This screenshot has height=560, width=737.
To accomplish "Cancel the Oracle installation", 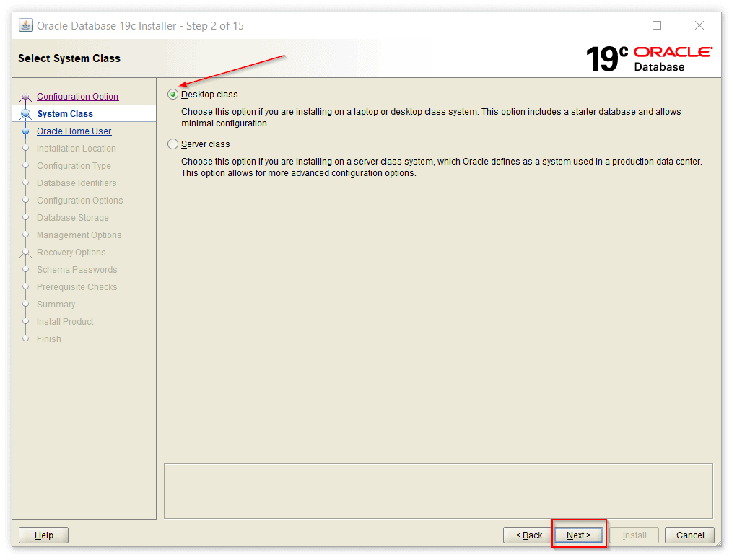I will (689, 535).
